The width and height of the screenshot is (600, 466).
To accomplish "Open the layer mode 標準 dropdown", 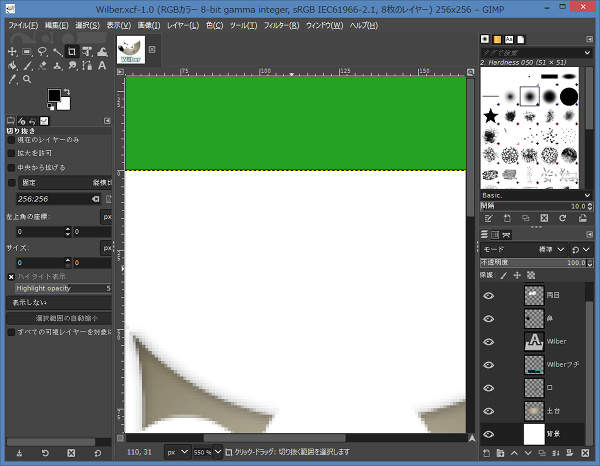I will click(553, 249).
